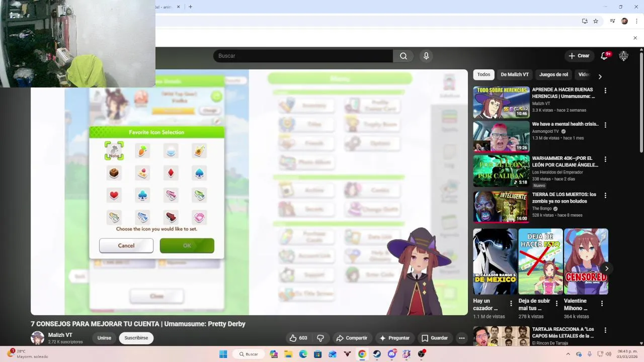Viewport: 644px width, 362px height.
Task: Open the Windows Start menu
Action: [223, 354]
